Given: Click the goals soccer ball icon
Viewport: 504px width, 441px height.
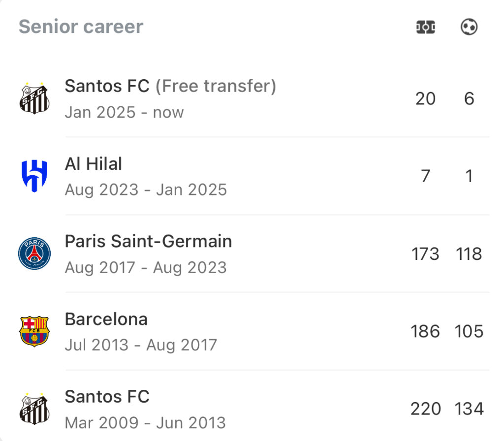Looking at the screenshot, I should 469,27.
